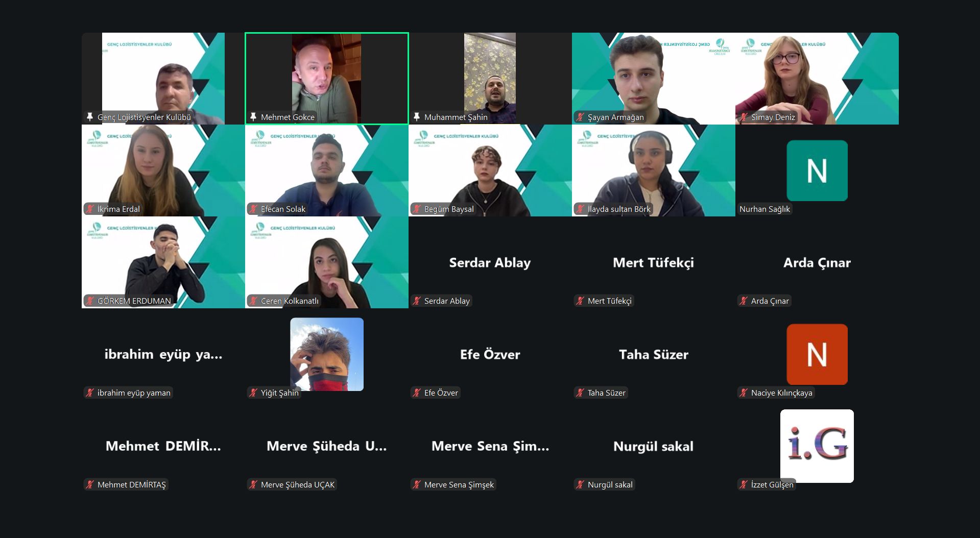Click pin icon on Genç Lojistisyenler Kulübü tile

[x=89, y=117]
